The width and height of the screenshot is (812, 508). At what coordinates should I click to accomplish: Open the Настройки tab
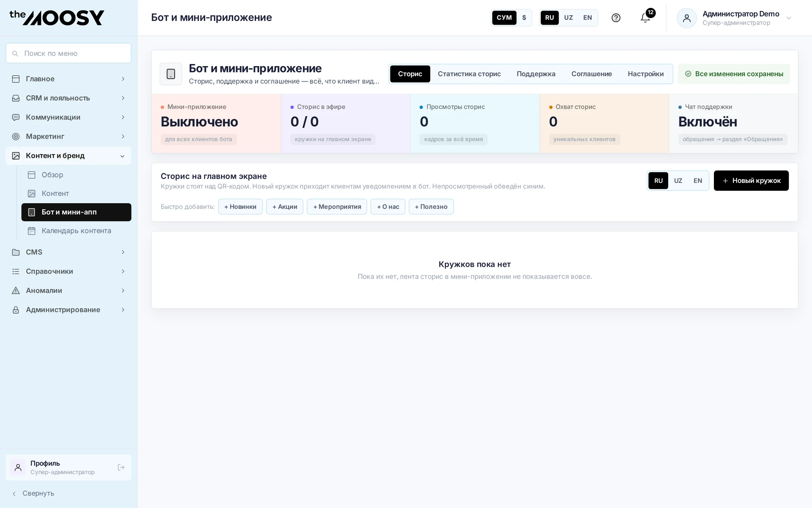(x=646, y=74)
